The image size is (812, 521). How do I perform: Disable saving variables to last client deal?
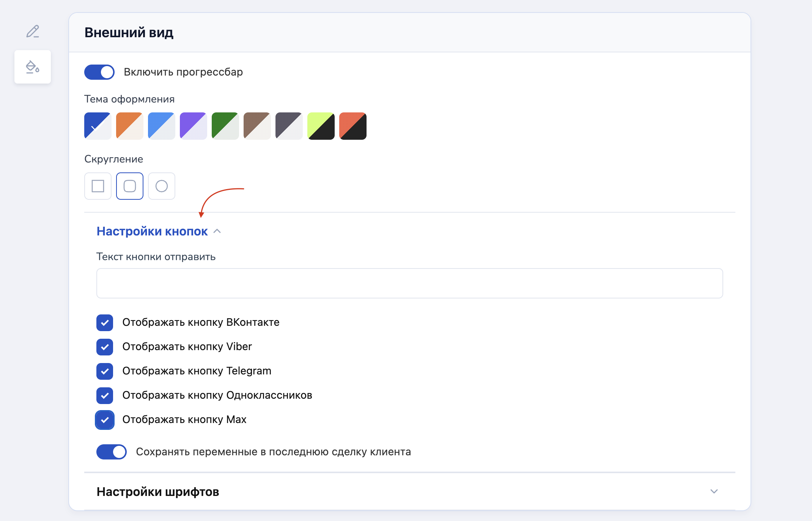click(x=112, y=452)
